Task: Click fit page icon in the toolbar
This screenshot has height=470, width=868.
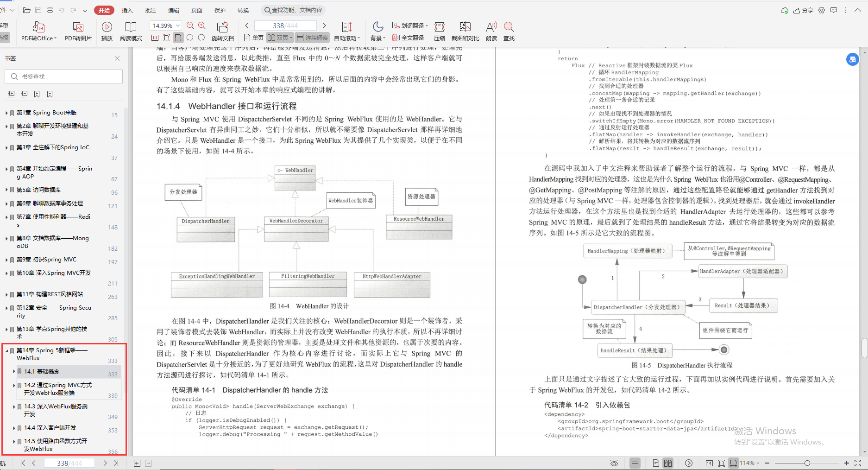Action: click(167, 38)
